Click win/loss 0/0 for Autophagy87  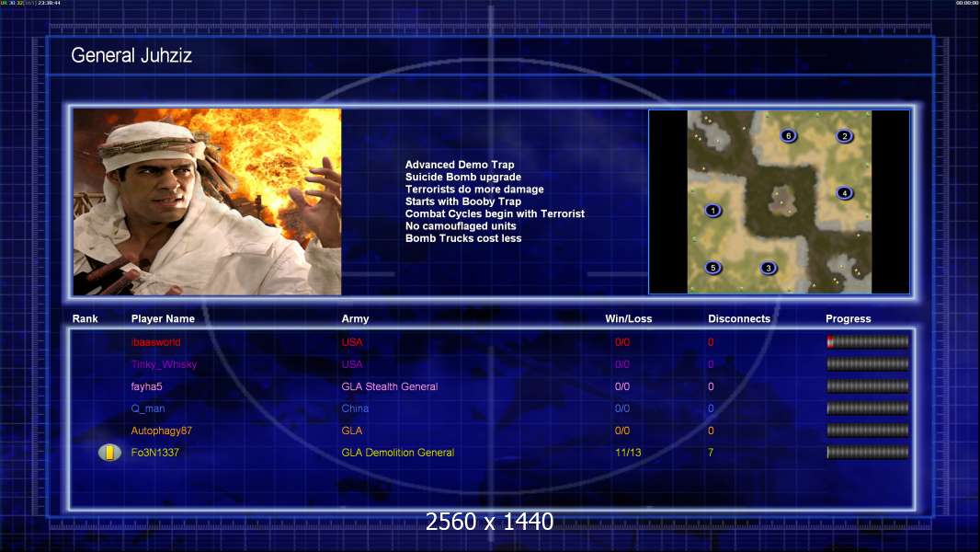pos(621,431)
